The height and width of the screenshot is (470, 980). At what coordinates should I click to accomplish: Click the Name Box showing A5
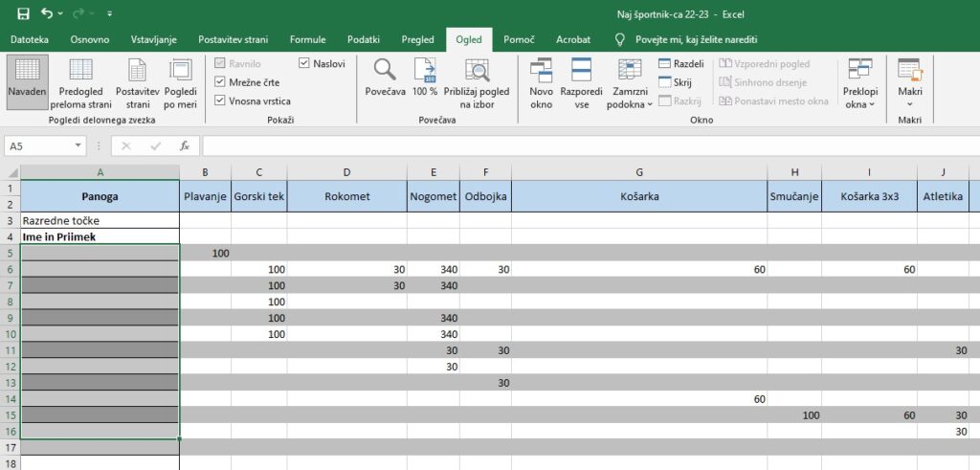pos(38,145)
